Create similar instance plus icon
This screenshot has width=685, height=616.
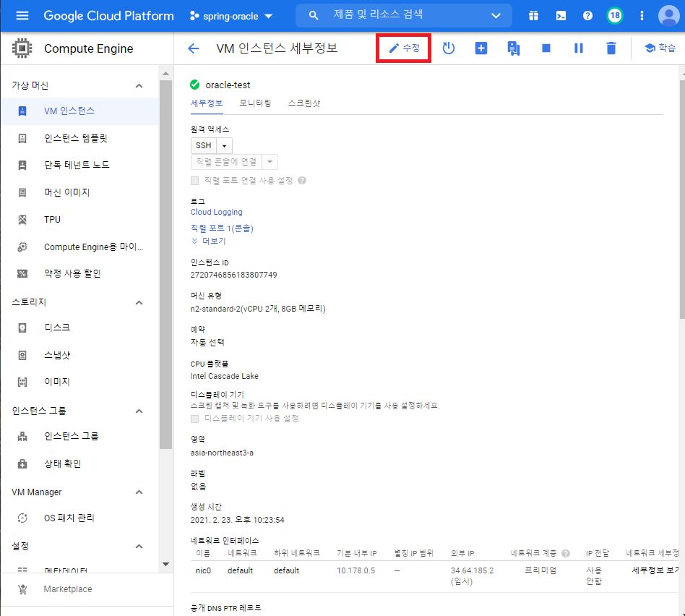(481, 48)
